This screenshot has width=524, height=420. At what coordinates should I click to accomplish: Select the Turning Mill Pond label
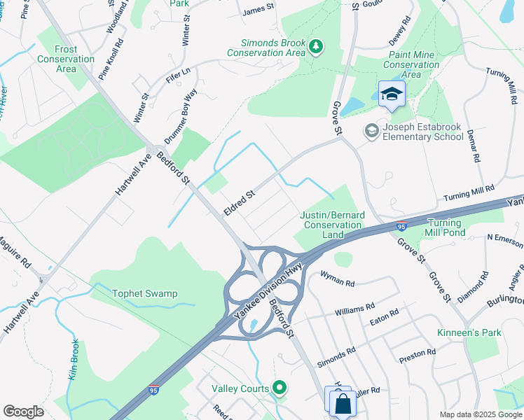tap(445, 227)
